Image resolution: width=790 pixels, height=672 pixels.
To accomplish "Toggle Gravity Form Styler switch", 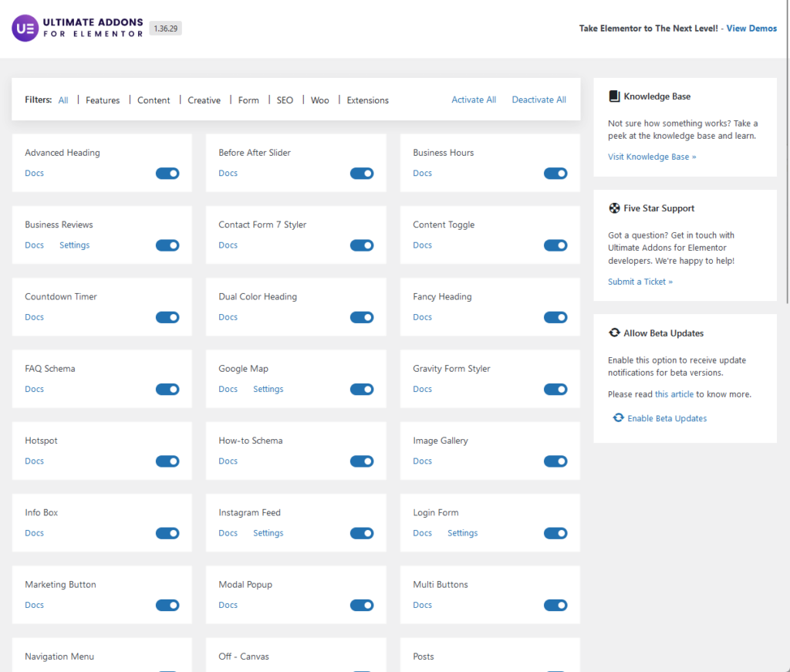I will tap(555, 390).
